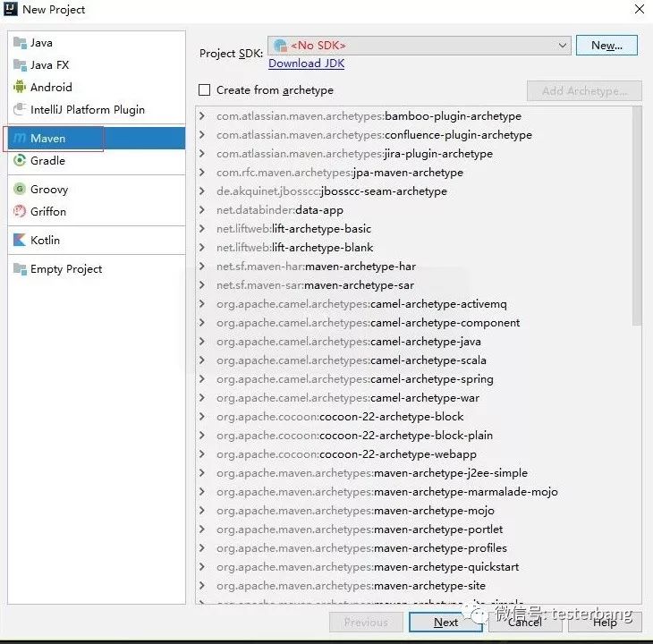This screenshot has width=653, height=644.
Task: Click the Add Archetype... button
Action: (584, 90)
